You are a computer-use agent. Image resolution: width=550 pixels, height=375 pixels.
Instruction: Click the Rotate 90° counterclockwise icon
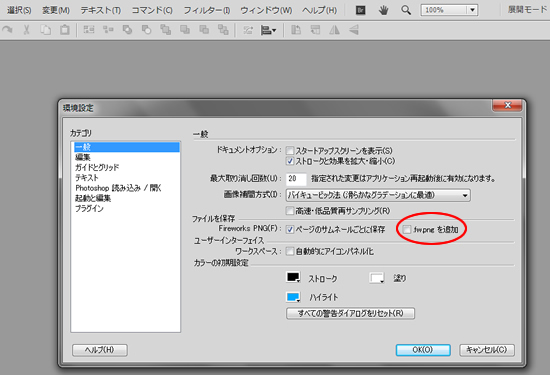(296, 30)
